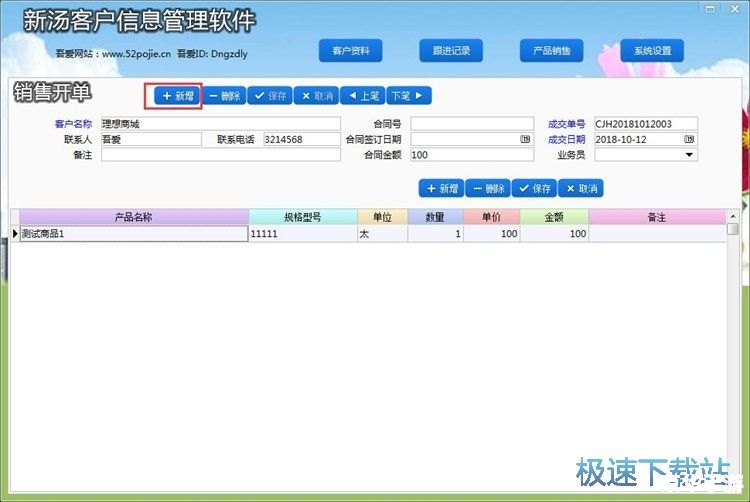
Task: Open calendar picker for 合同签订日期
Action: tap(525, 139)
